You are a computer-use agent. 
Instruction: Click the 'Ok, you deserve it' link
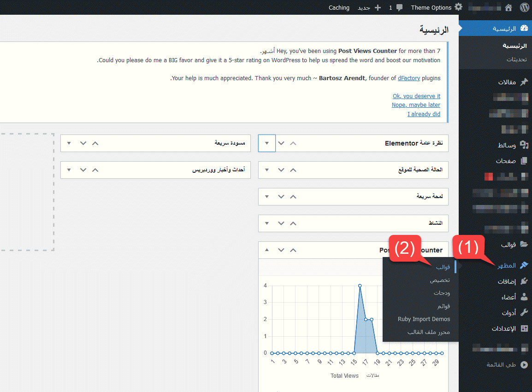tap(416, 96)
